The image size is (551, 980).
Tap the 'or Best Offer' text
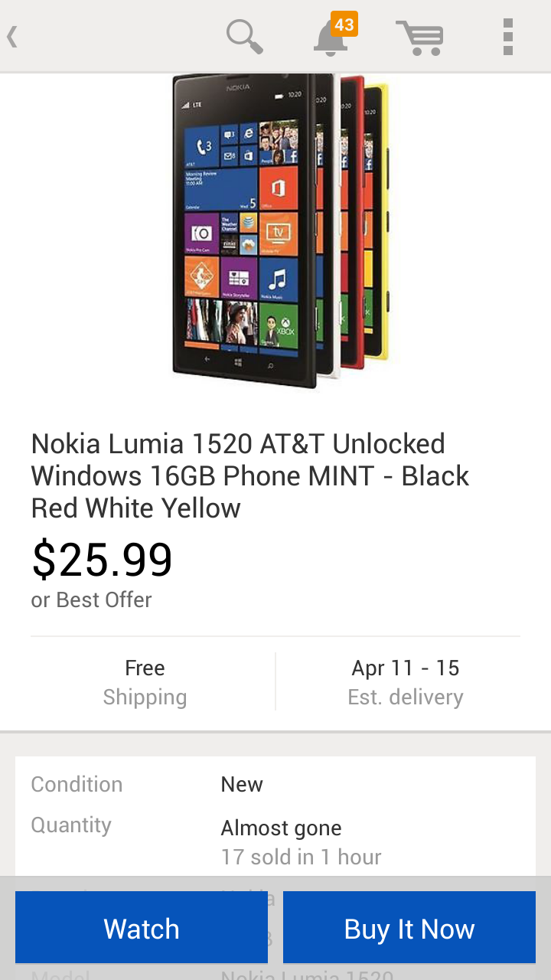point(91,599)
